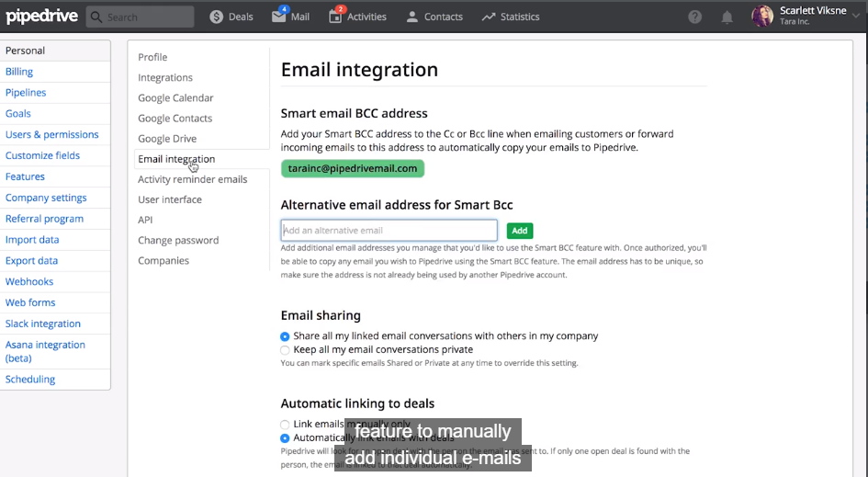
Task: Click the taraınc@pipedrivemail.com BCC address
Action: click(x=353, y=169)
